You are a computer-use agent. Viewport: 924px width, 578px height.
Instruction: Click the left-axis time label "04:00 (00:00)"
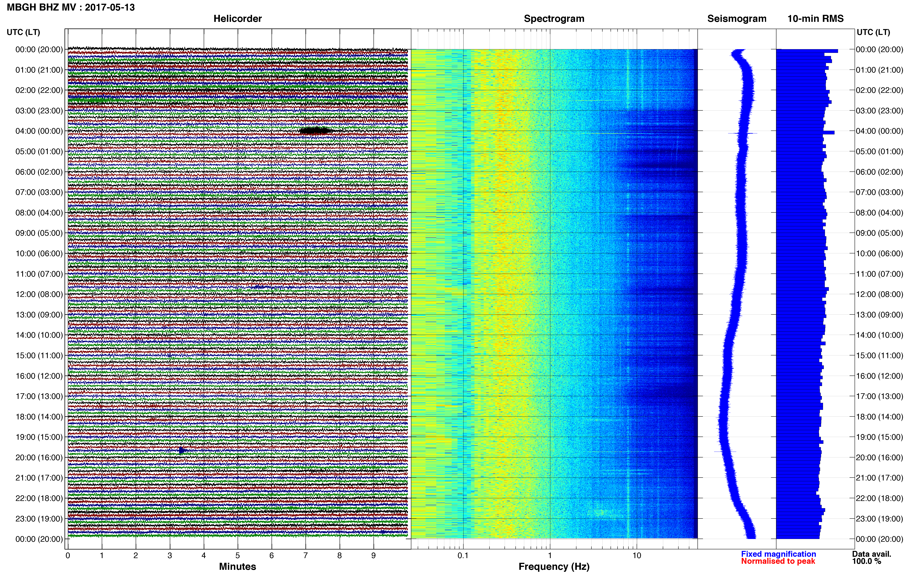39,131
